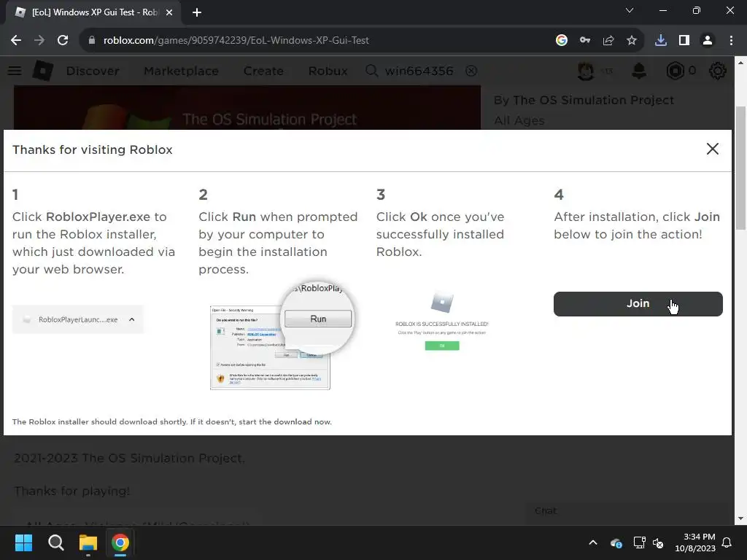Screen dimensions: 747x560
Task: Open the network tray icon
Action: click(639, 542)
